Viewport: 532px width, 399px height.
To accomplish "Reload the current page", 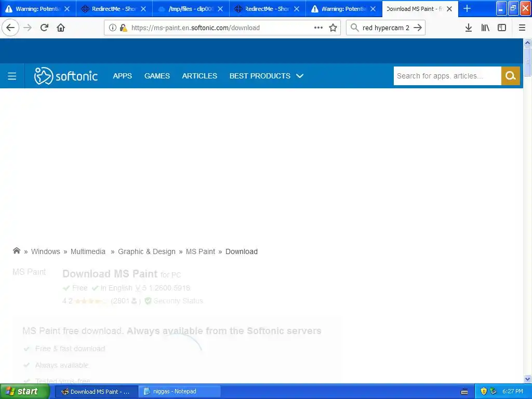I will pos(45,28).
